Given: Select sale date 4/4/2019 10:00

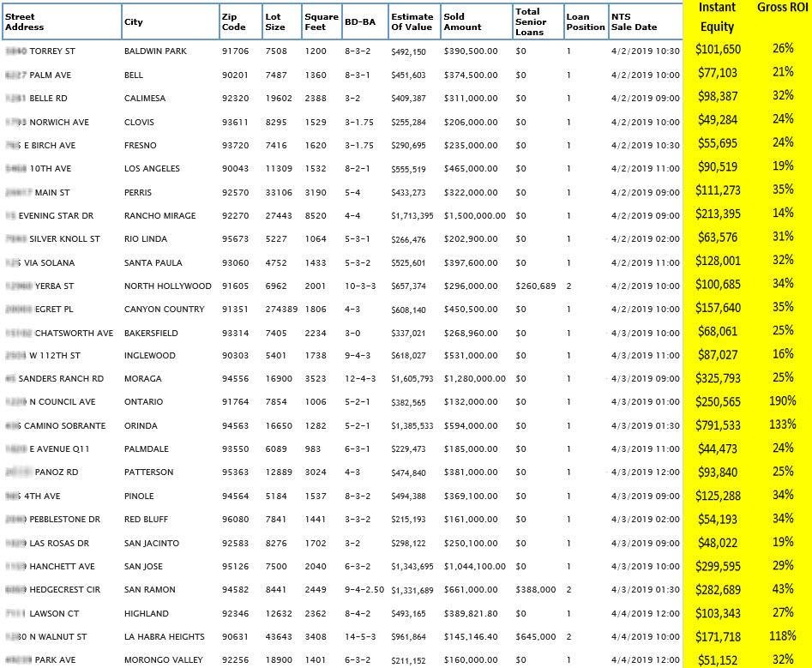Looking at the screenshot, I should [646, 637].
